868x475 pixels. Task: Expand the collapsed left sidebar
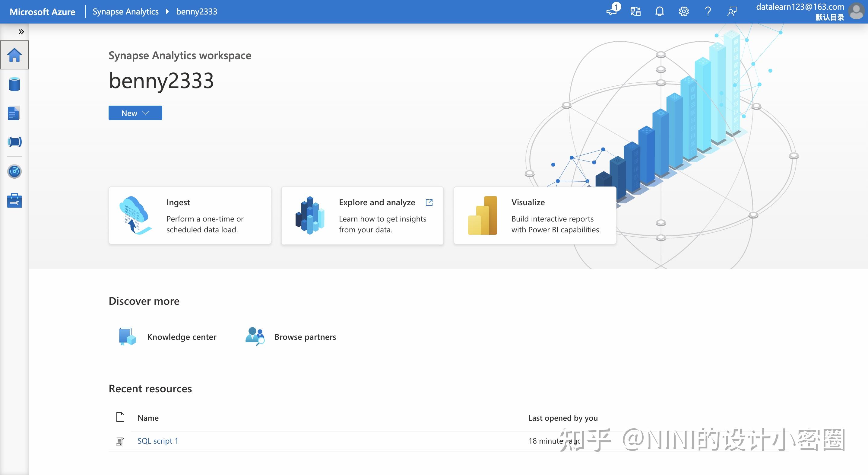(21, 31)
